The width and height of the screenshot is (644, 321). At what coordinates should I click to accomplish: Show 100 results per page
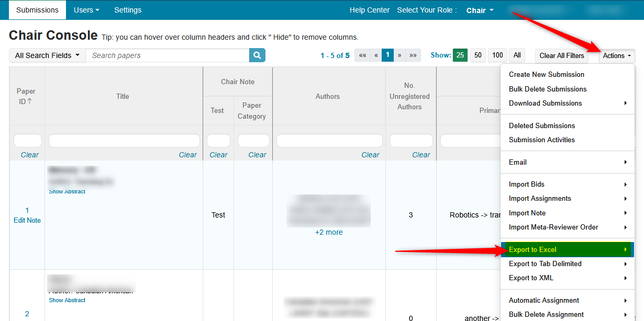click(497, 55)
